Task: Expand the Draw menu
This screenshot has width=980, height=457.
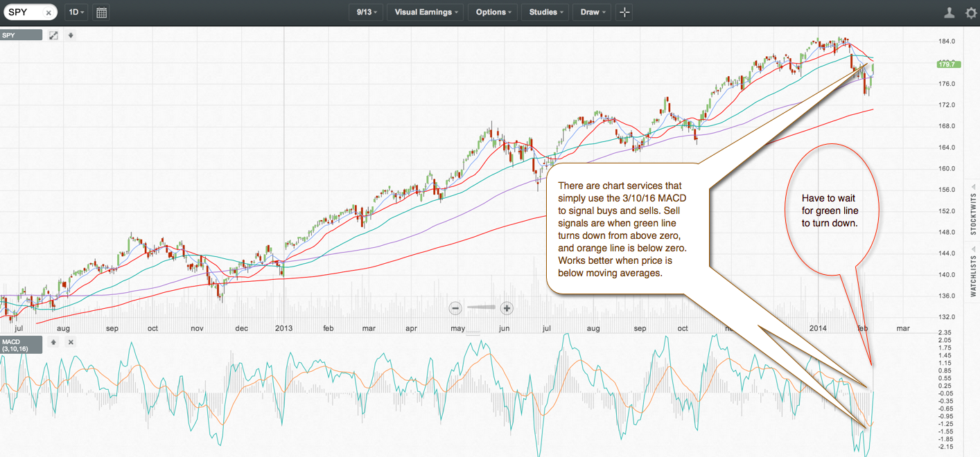Action: [591, 12]
